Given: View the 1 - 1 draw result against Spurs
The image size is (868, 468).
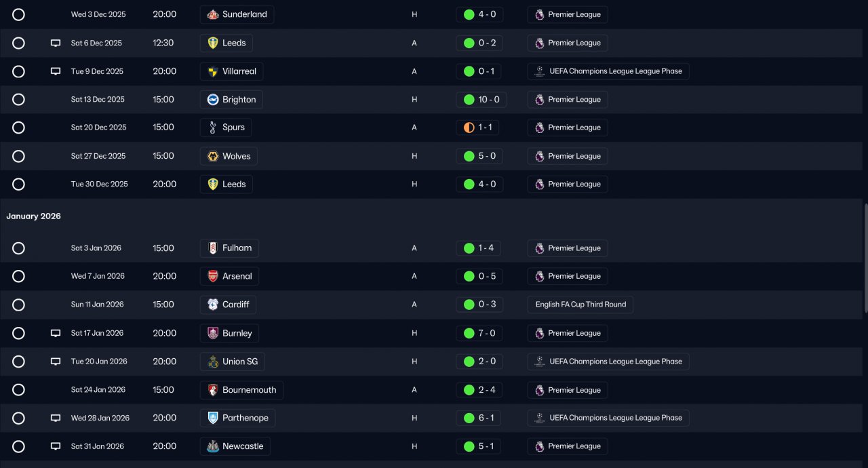Looking at the screenshot, I should tap(480, 128).
